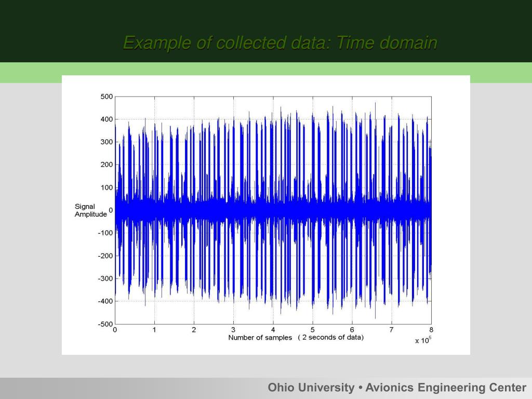Screen dimensions: 532x399
Task: Click the x-axis tick label 8
Action: [431, 330]
